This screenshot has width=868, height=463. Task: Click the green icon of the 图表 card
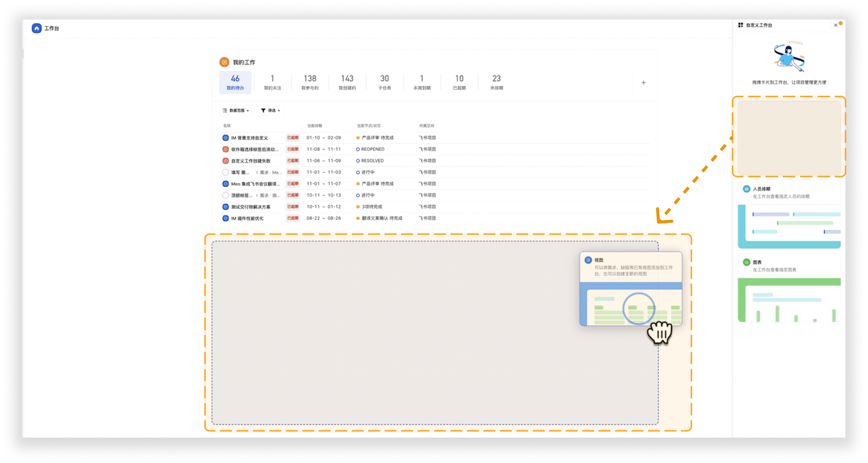coord(746,262)
